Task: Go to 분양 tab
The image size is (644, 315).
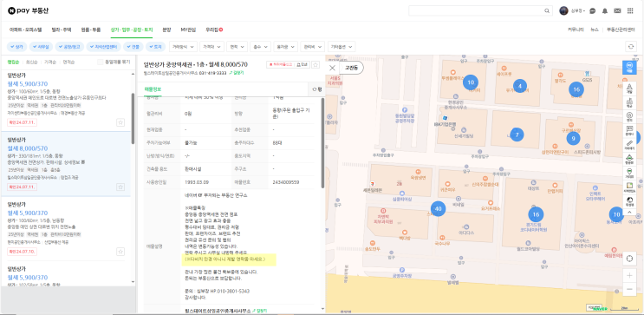Action: (x=166, y=30)
